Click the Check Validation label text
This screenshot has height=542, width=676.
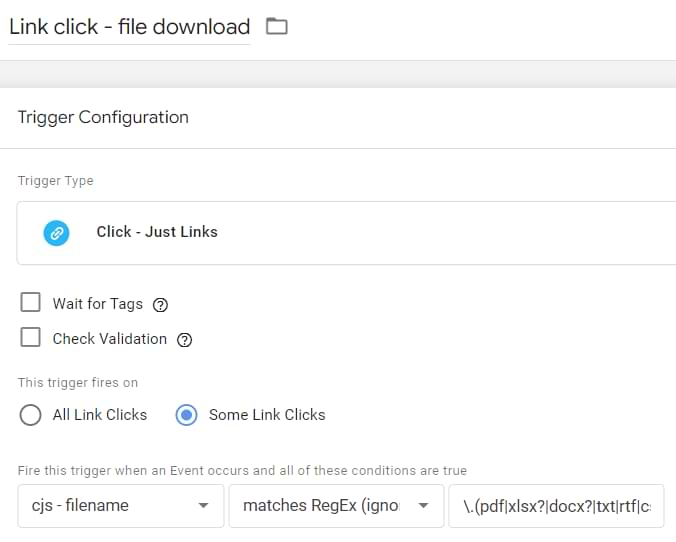pos(110,339)
